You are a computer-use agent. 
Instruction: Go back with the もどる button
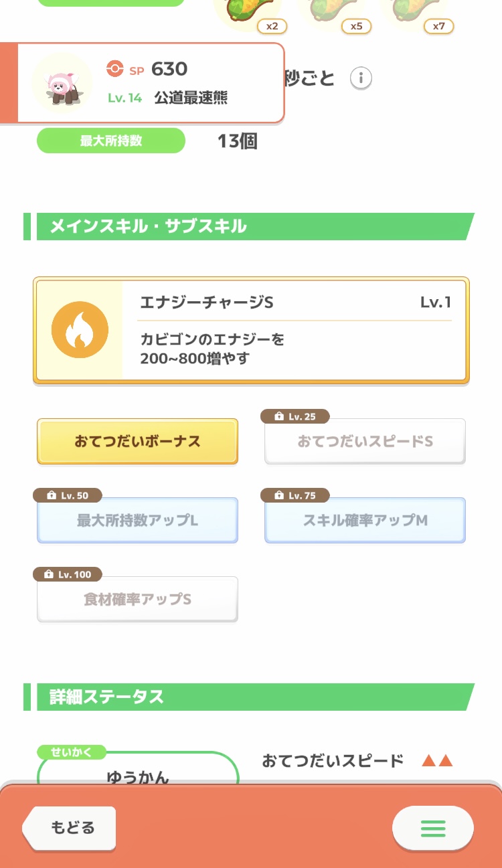[70, 828]
